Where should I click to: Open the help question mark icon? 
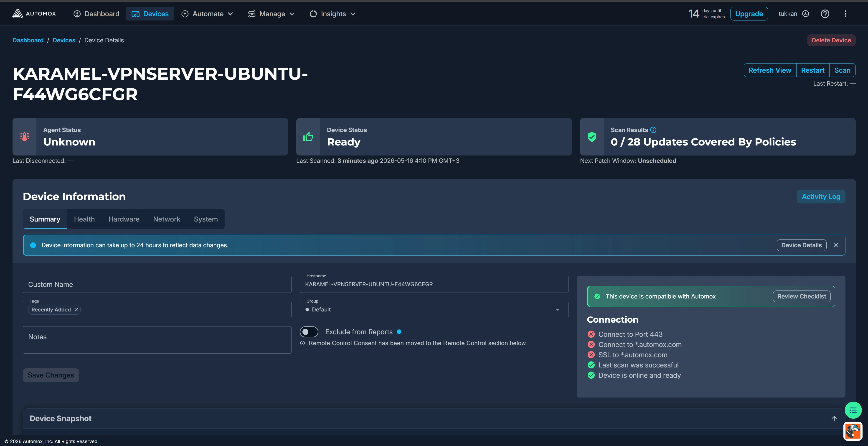(825, 14)
